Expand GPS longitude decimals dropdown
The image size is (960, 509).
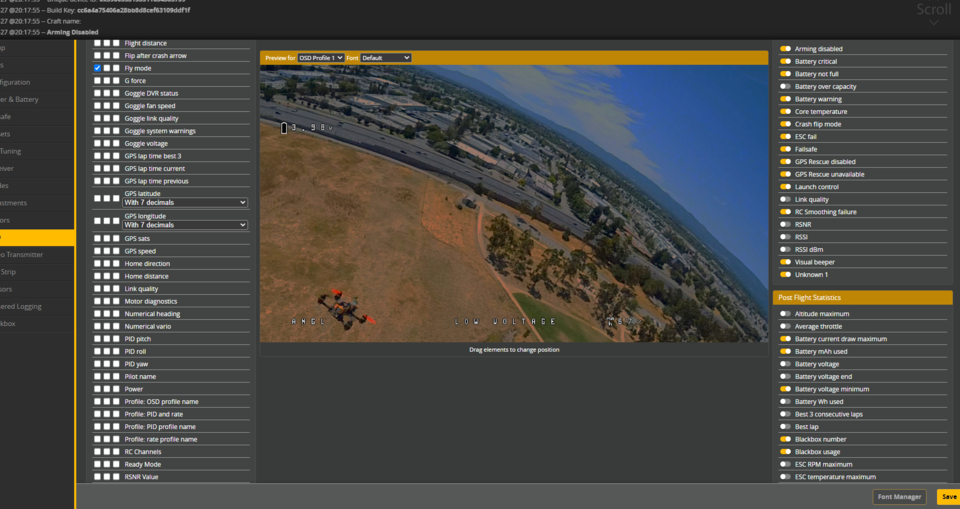pos(185,225)
